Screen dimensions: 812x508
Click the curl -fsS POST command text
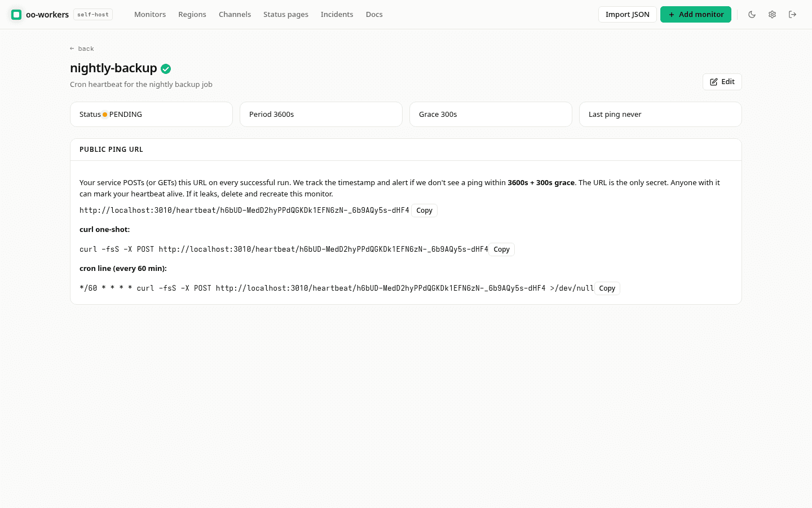(284, 249)
